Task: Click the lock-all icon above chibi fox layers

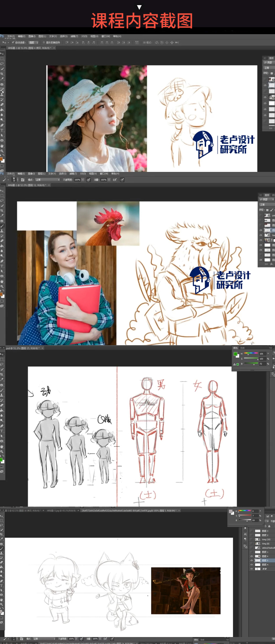Action: (269, 526)
